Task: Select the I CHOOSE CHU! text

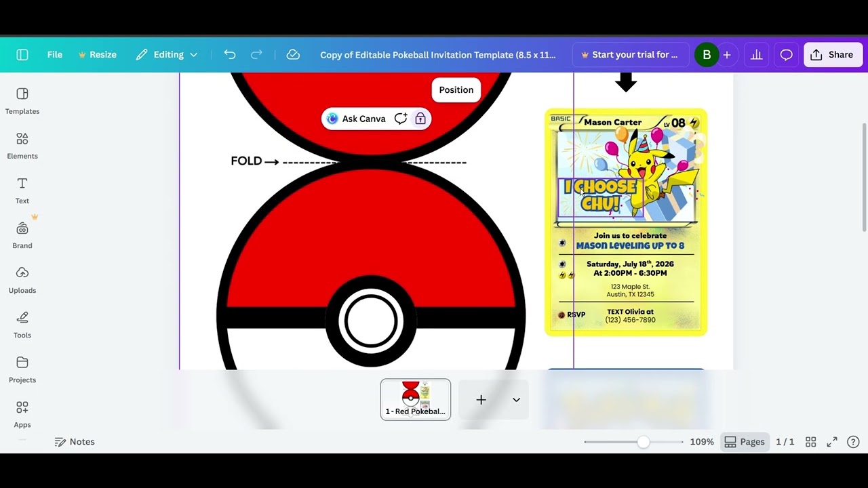Action: coord(601,195)
